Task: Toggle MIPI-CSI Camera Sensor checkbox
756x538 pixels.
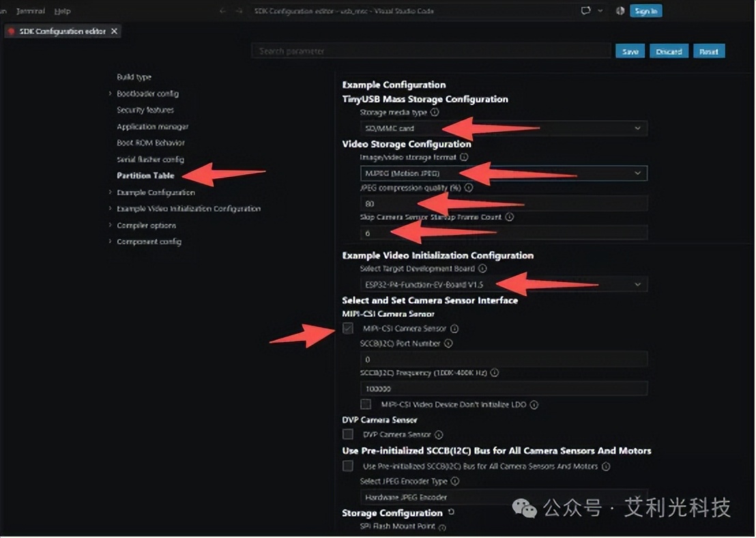Action: 347,328
